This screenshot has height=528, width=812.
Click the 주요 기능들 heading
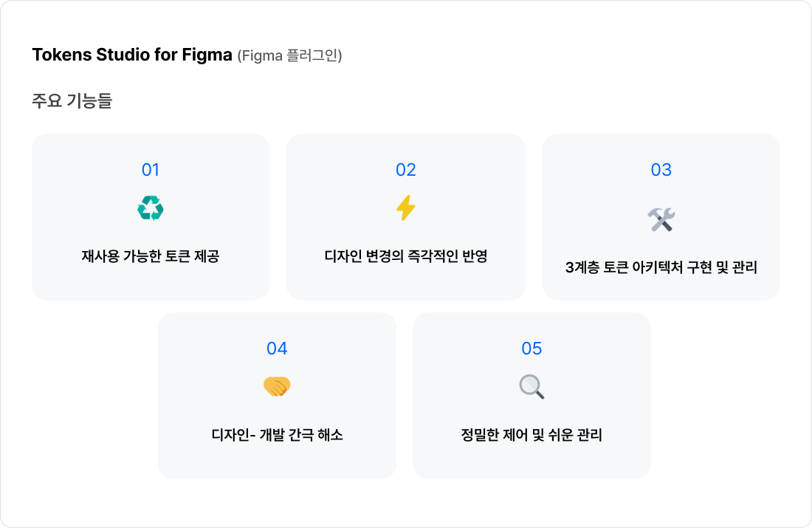[x=72, y=100]
